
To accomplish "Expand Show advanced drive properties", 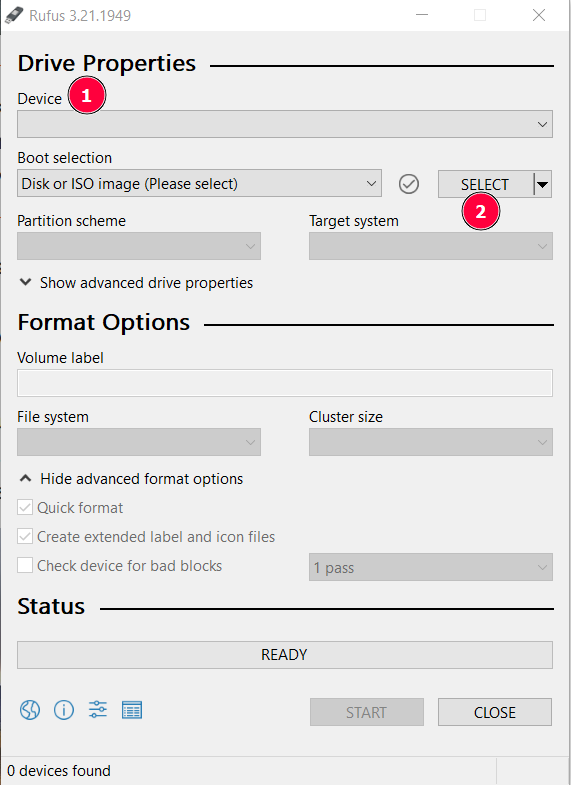I will point(136,283).
